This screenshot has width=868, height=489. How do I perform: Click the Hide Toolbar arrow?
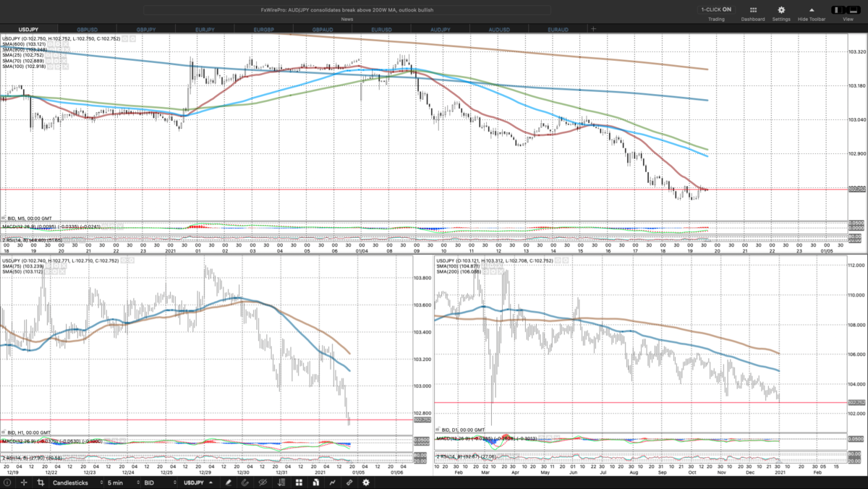pos(812,10)
